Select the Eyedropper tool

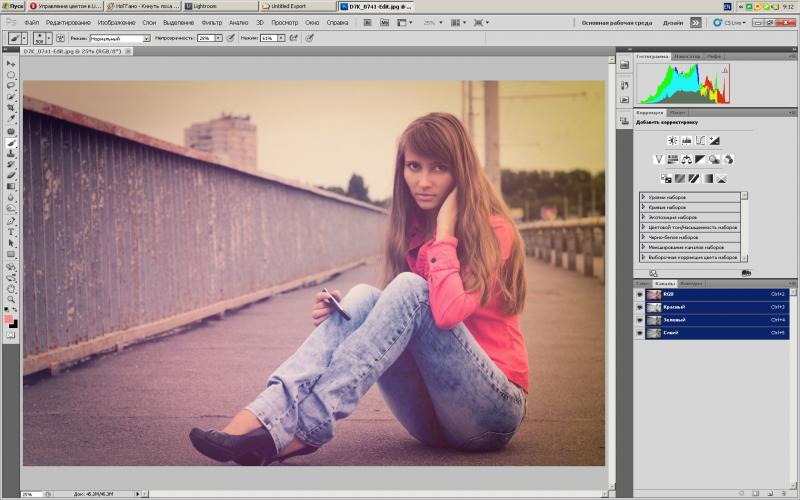coord(11,119)
